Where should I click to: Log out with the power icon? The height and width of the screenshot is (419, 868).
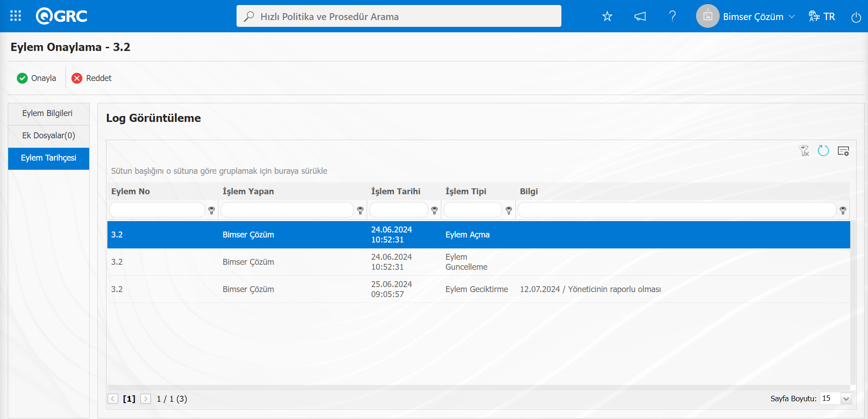pyautogui.click(x=856, y=17)
